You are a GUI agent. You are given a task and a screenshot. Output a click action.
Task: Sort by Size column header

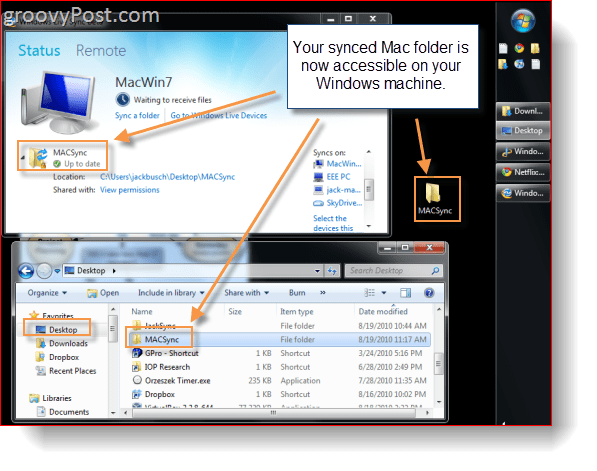click(x=235, y=311)
